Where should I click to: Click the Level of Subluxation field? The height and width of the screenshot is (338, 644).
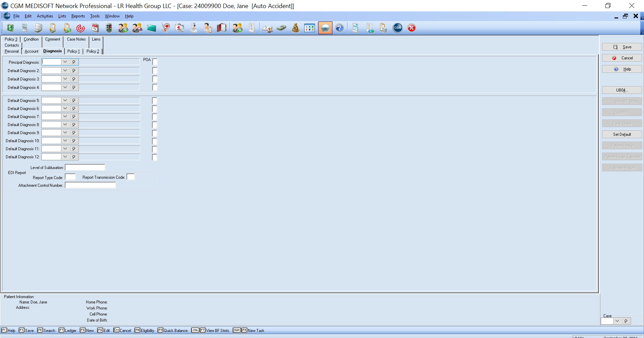click(x=85, y=167)
